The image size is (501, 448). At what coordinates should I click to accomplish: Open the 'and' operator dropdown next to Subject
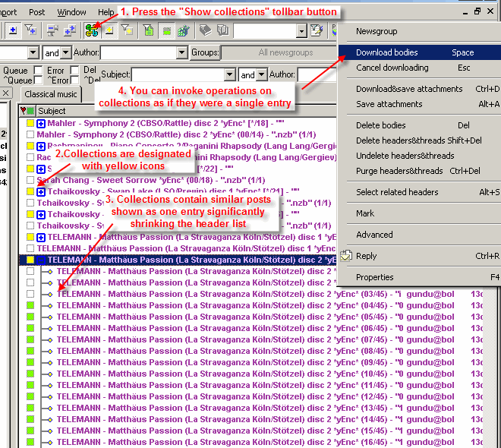tap(263, 74)
